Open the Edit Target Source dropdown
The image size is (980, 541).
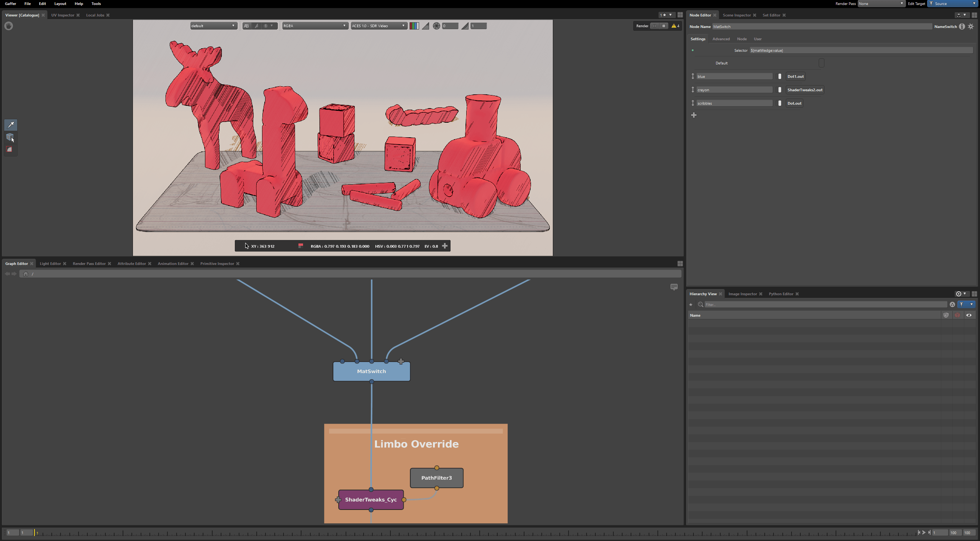click(x=952, y=4)
